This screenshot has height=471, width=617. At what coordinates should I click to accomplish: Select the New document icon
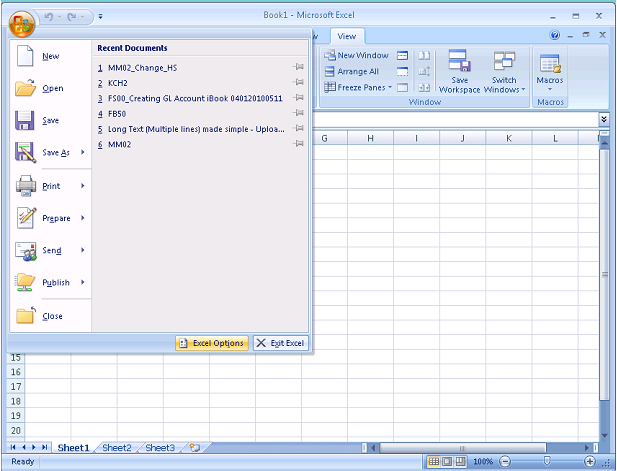coord(25,57)
